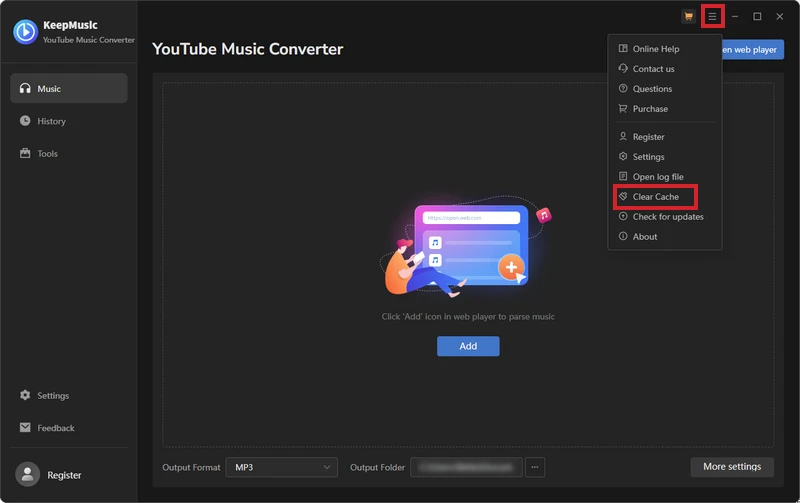
Task: Click the shopping cart icon in title bar
Action: click(x=688, y=16)
